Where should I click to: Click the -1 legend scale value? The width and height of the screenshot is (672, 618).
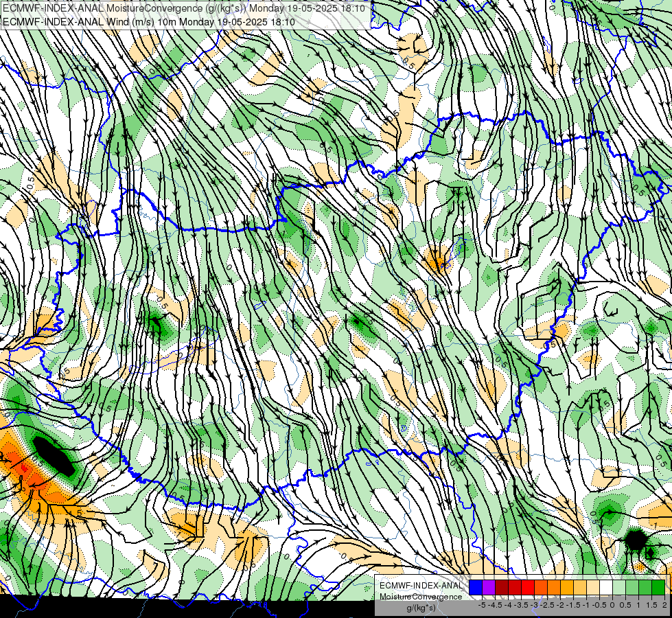(x=586, y=605)
